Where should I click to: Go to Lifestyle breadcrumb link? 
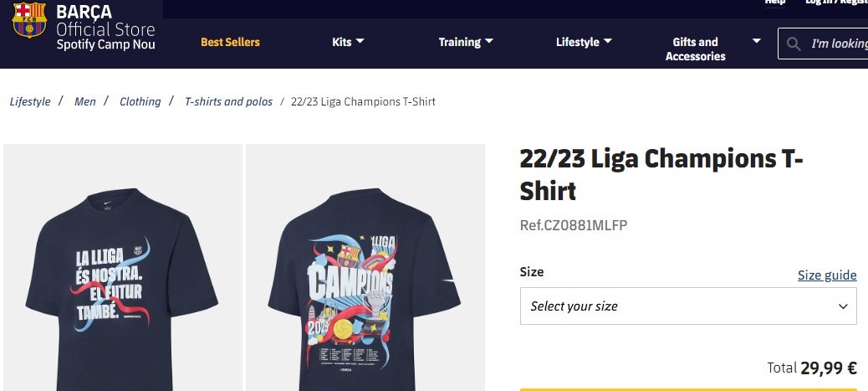(x=30, y=101)
